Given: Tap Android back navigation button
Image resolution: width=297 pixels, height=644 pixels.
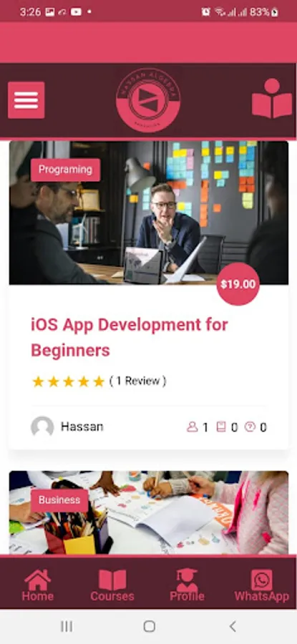Looking at the screenshot, I should point(233,626).
